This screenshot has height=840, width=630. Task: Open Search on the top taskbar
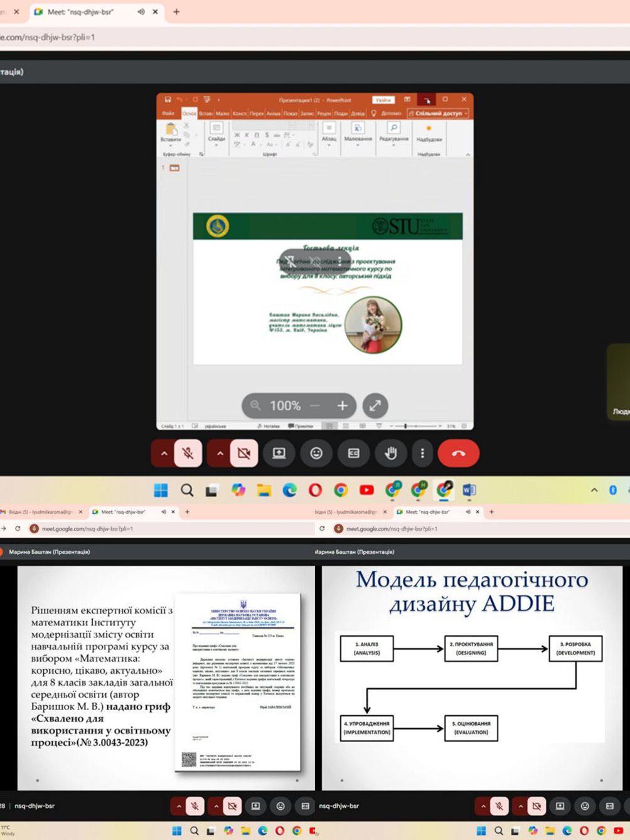tap(187, 490)
